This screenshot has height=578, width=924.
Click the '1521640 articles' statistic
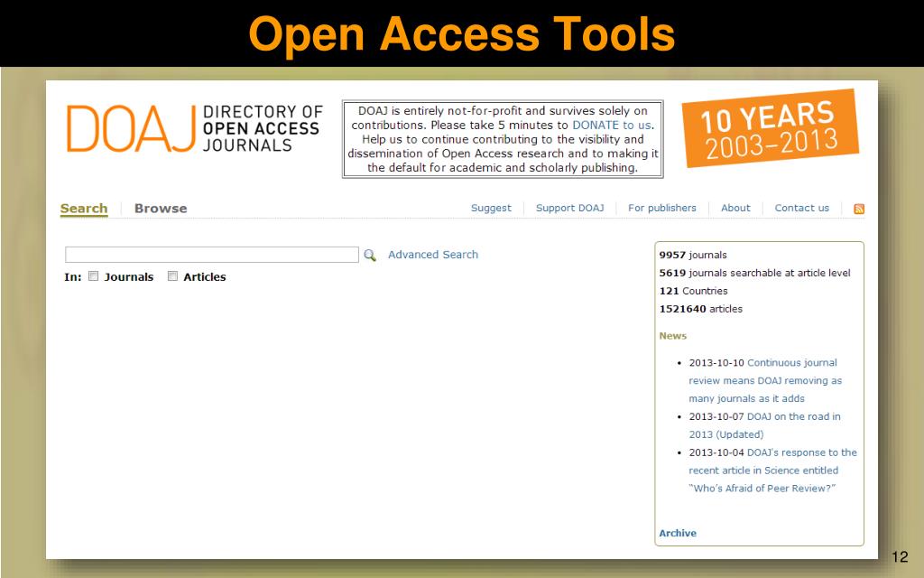click(700, 309)
